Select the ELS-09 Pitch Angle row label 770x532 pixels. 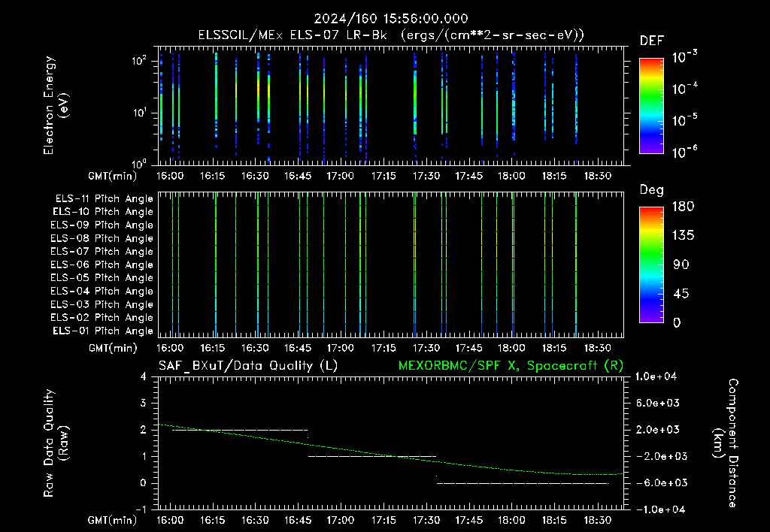tap(102, 225)
